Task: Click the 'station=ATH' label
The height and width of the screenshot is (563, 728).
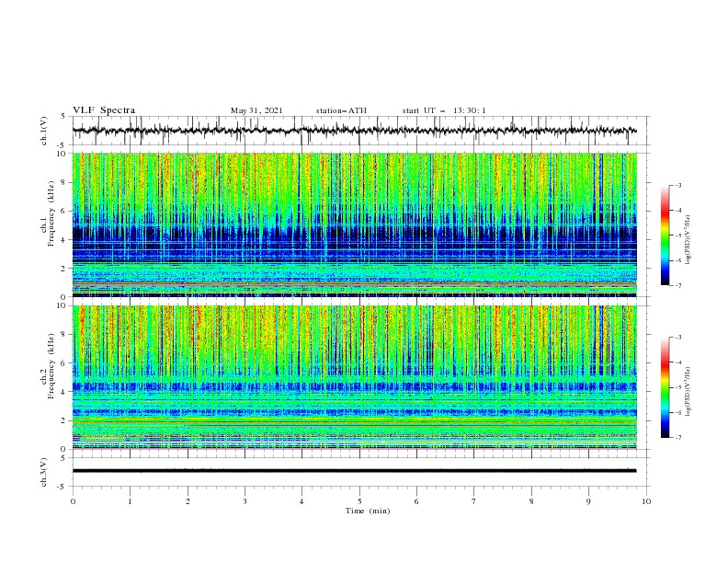Action: point(341,110)
